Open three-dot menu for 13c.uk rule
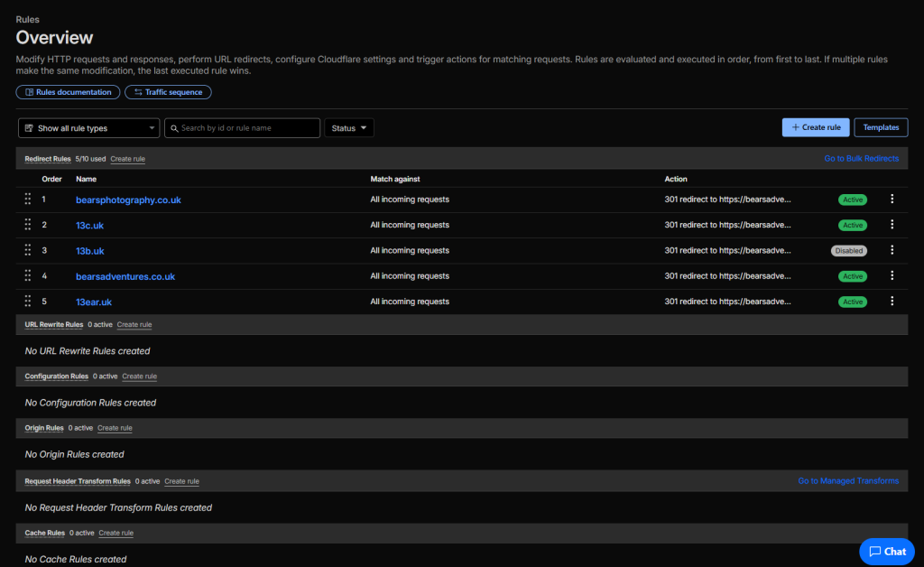 pyautogui.click(x=892, y=225)
